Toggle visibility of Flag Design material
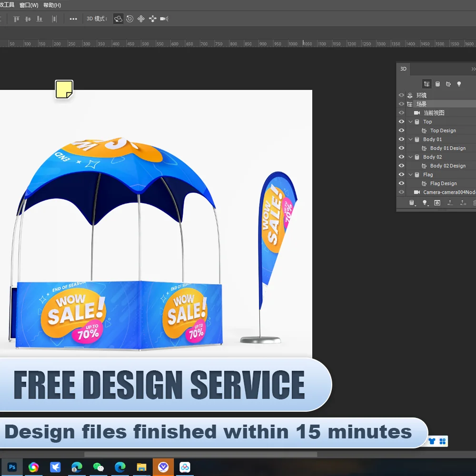This screenshot has height=476, width=476. click(401, 183)
